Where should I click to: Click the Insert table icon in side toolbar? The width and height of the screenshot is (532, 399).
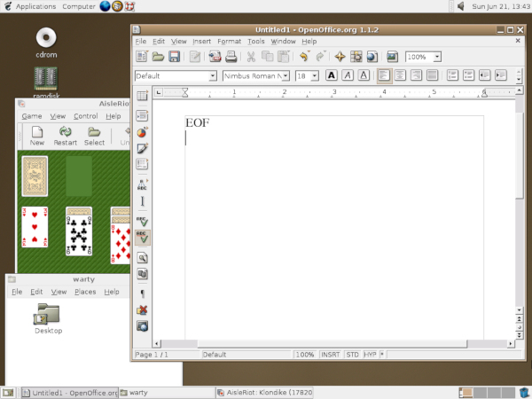[142, 96]
